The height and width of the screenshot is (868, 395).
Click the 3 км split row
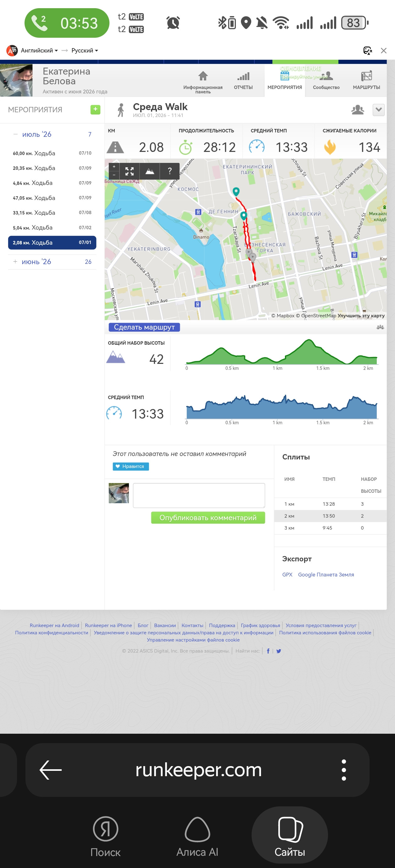click(x=330, y=528)
